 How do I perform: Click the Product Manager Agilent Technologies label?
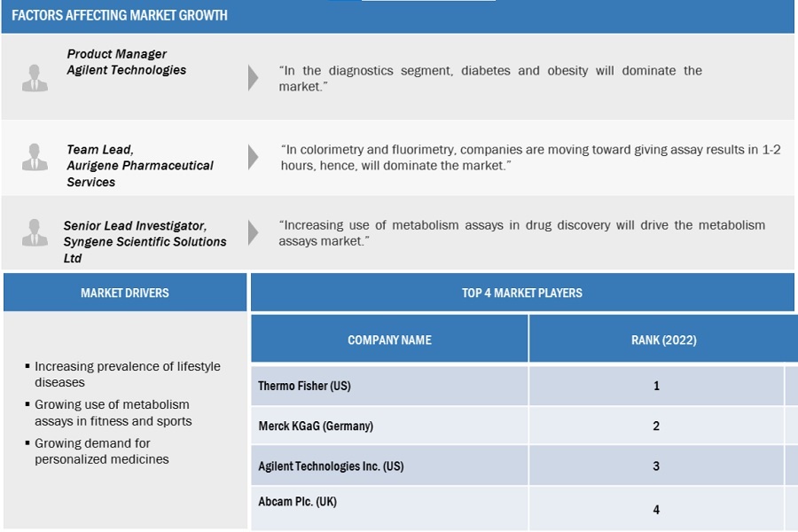click(x=126, y=62)
